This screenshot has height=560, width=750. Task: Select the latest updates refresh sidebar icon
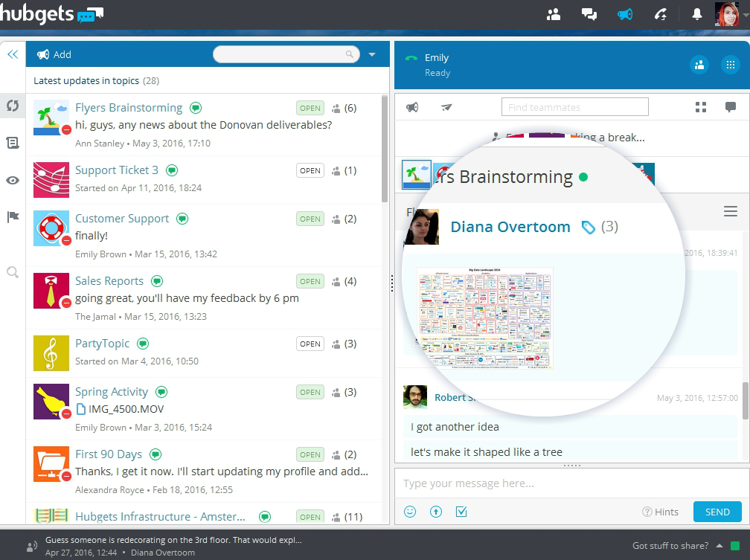click(x=13, y=105)
